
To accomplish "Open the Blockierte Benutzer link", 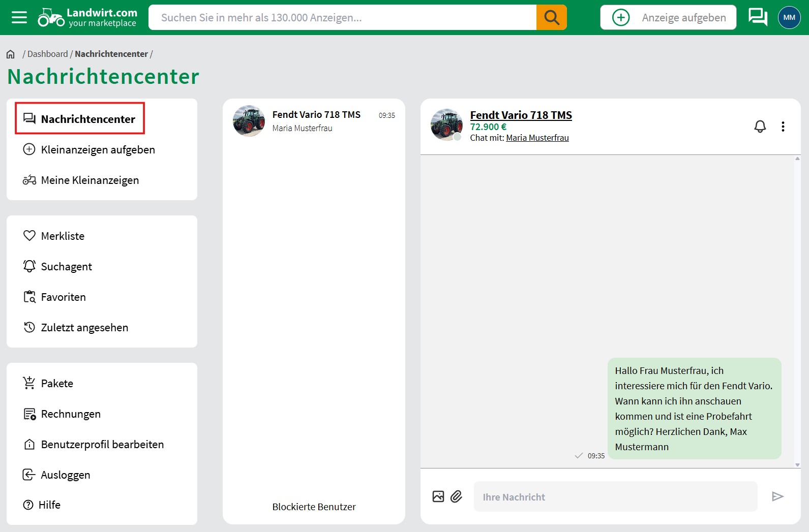I will coord(314,507).
